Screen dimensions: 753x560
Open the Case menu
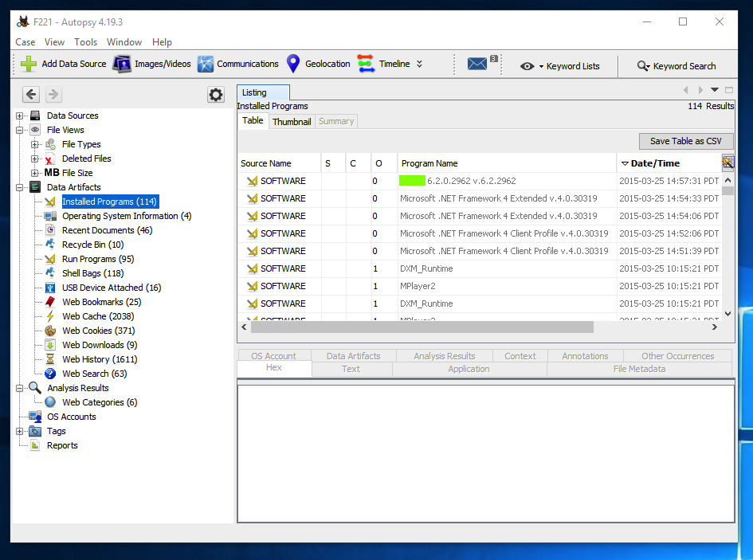(x=25, y=42)
